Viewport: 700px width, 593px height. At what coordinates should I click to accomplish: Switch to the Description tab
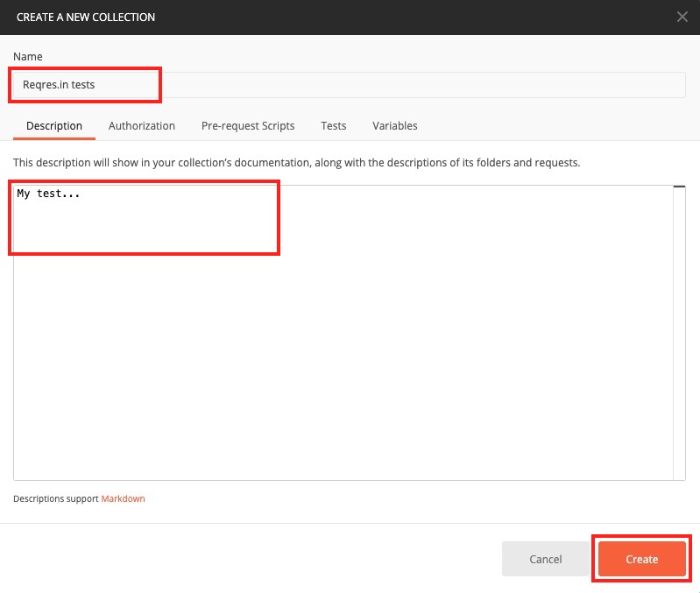(x=54, y=126)
